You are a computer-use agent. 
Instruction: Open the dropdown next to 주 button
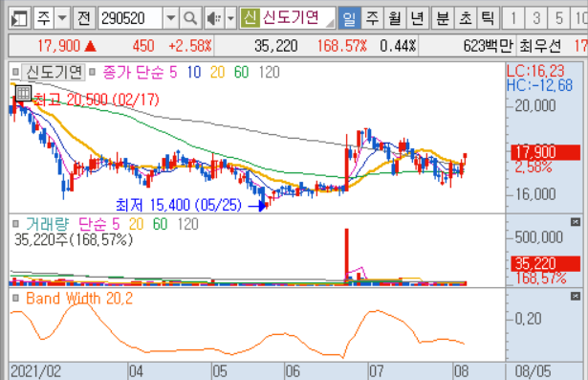click(62, 18)
